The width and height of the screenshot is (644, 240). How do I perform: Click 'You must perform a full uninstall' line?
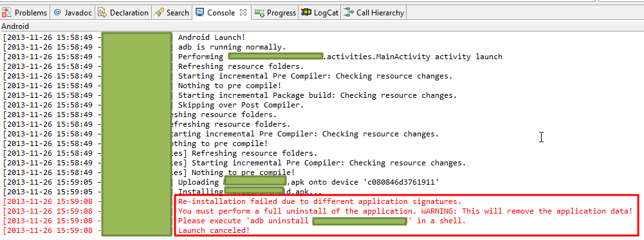[x=405, y=211]
